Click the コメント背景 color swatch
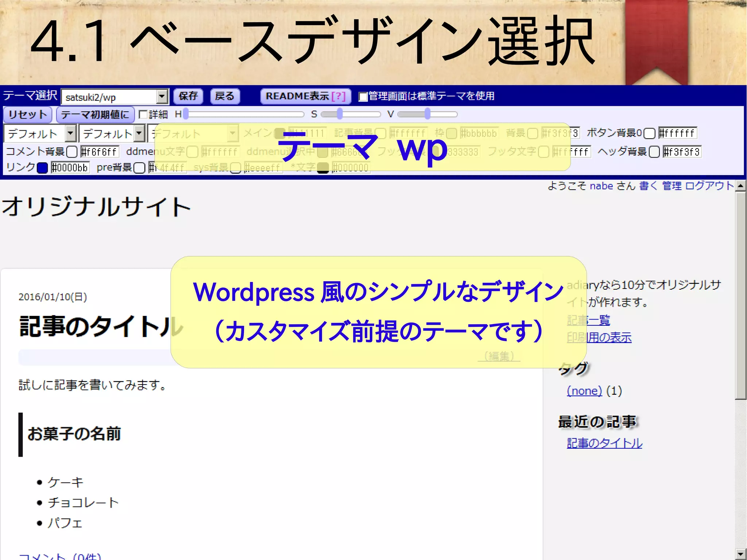The width and height of the screenshot is (747, 560). click(x=72, y=152)
